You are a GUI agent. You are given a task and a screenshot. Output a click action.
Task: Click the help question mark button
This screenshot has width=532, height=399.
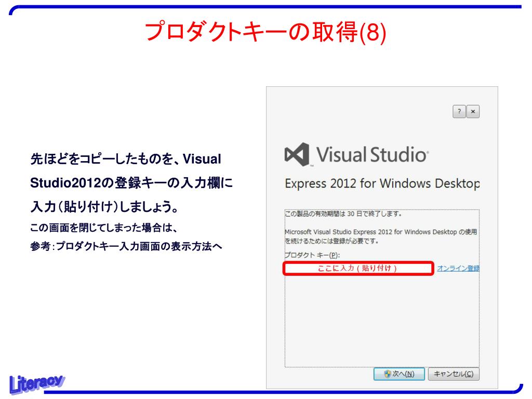point(459,111)
